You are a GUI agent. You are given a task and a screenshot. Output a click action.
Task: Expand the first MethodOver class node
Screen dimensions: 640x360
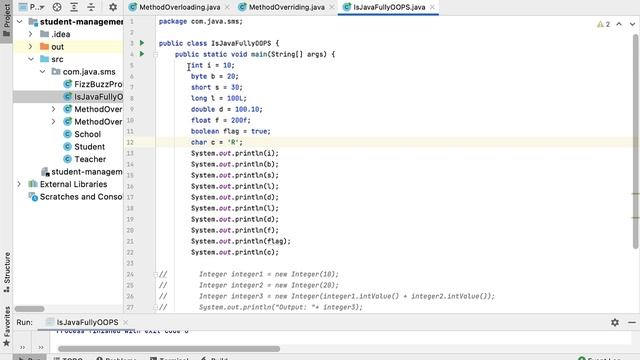coord(53,109)
